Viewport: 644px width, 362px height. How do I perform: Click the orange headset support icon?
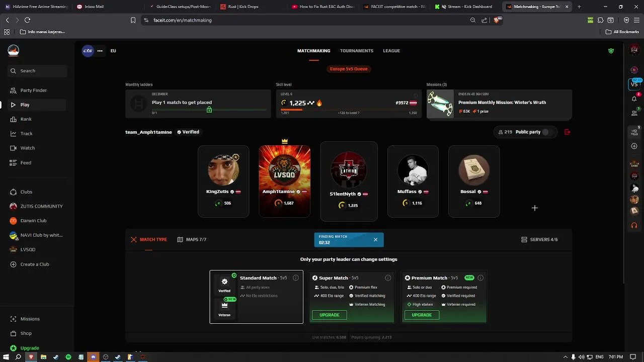[634, 225]
